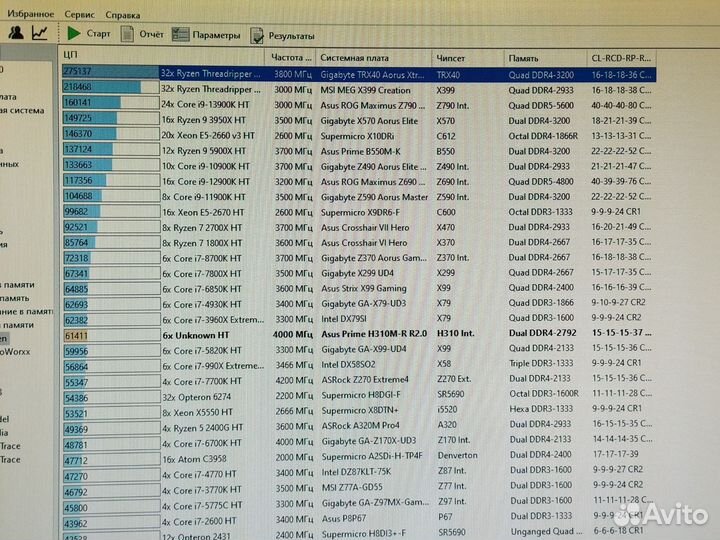Select the 6x Core i7-4930K HT row
Screen dimensions: 720x540
pos(359,304)
